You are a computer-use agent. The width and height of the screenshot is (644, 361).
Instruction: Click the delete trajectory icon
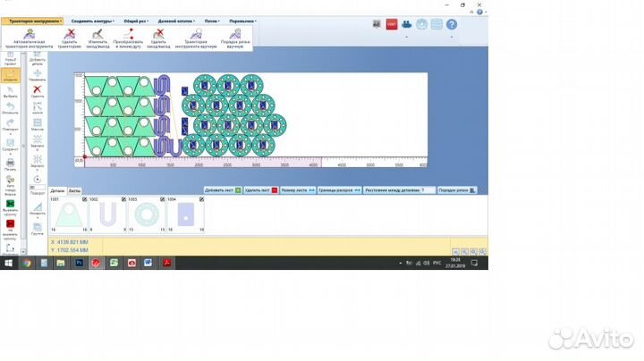69,34
